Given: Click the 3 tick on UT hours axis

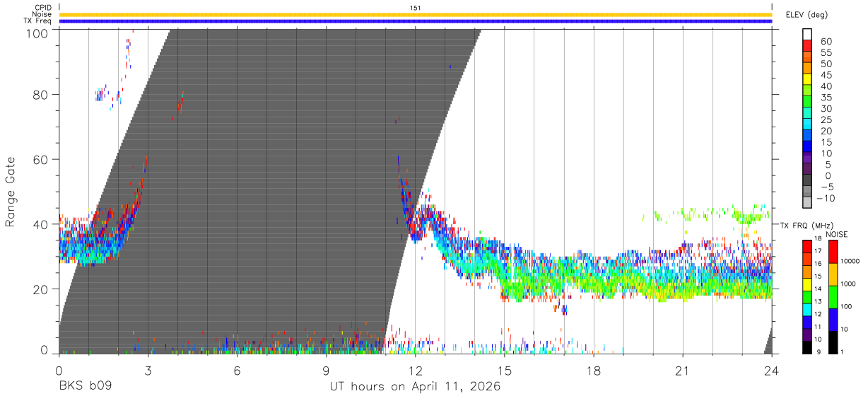Looking at the screenshot, I should (x=148, y=371).
